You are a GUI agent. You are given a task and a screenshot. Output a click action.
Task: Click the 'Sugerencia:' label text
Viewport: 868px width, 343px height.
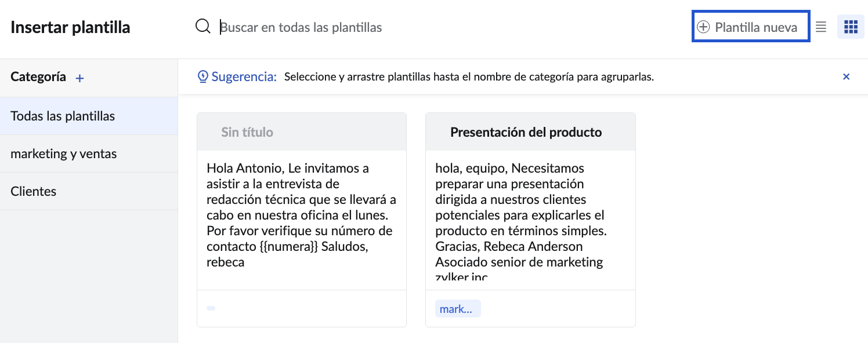click(x=244, y=76)
